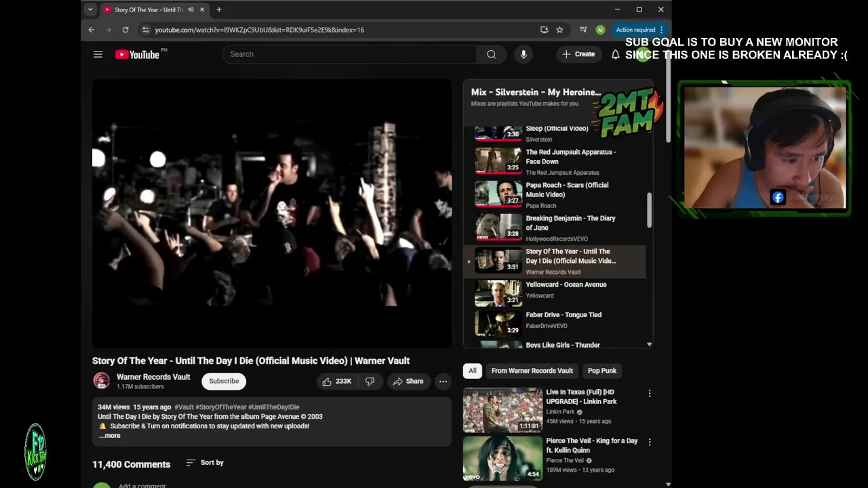Open the Chrome profile avatar

(x=600, y=30)
